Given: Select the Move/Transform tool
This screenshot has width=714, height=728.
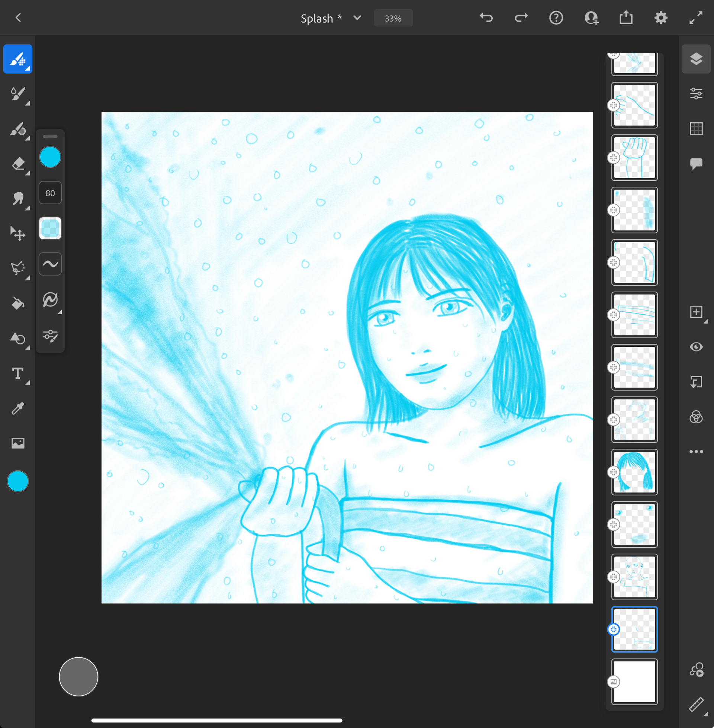Looking at the screenshot, I should 17,234.
